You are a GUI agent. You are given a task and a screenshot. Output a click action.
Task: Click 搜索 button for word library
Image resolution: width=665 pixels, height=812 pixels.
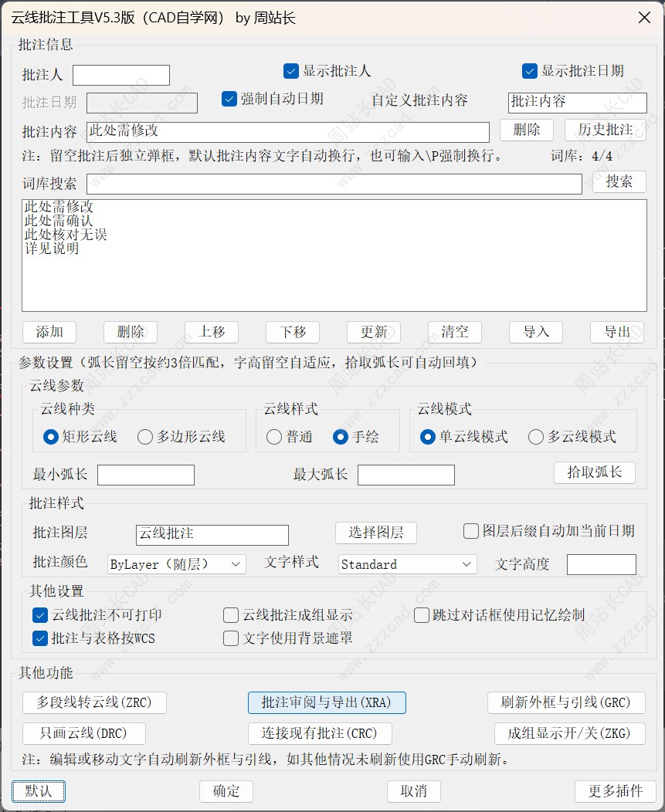[x=619, y=181]
